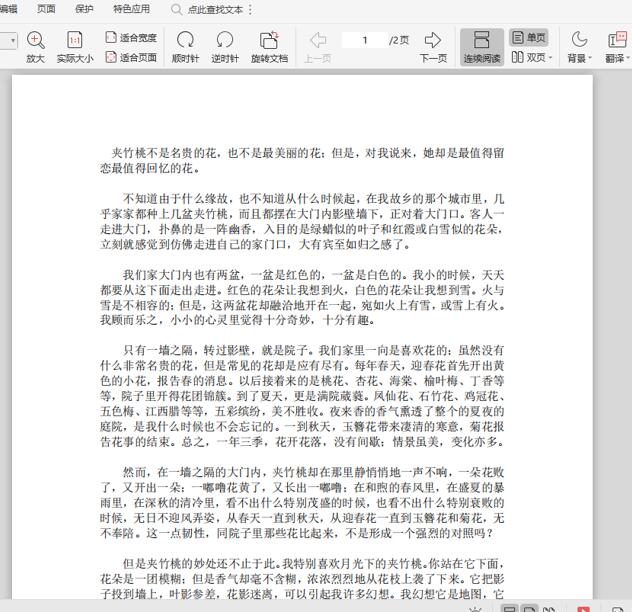The image size is (632, 612).
Task: Open more search options dots menu
Action: coord(250,9)
